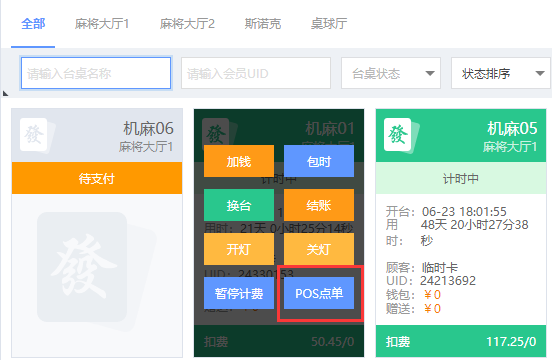Click the mahjong tile icon on 机麻05
552x360 pixels.
coord(401,135)
